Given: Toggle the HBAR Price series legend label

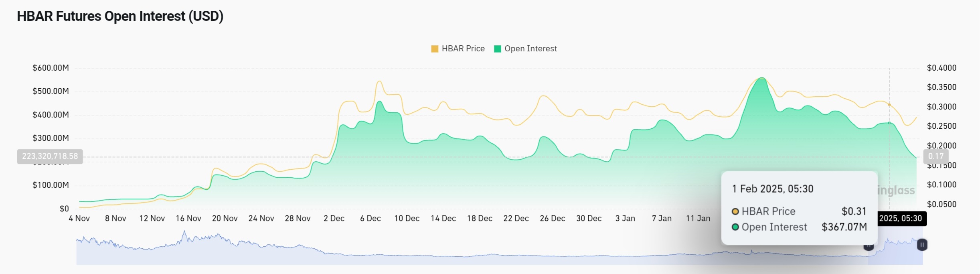Looking at the screenshot, I should (x=463, y=49).
